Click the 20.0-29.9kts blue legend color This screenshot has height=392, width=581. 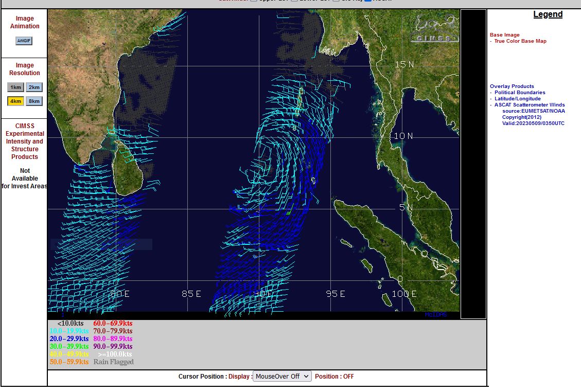69,339
